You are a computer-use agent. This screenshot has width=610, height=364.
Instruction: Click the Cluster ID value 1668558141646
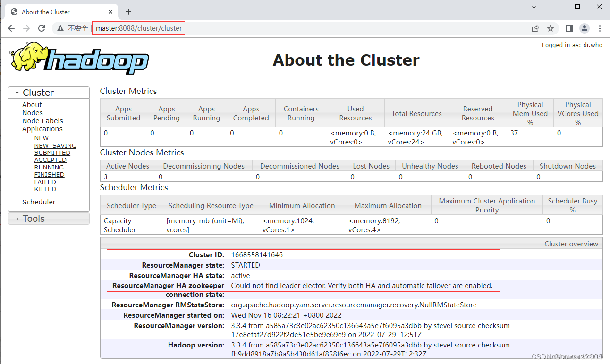257,255
